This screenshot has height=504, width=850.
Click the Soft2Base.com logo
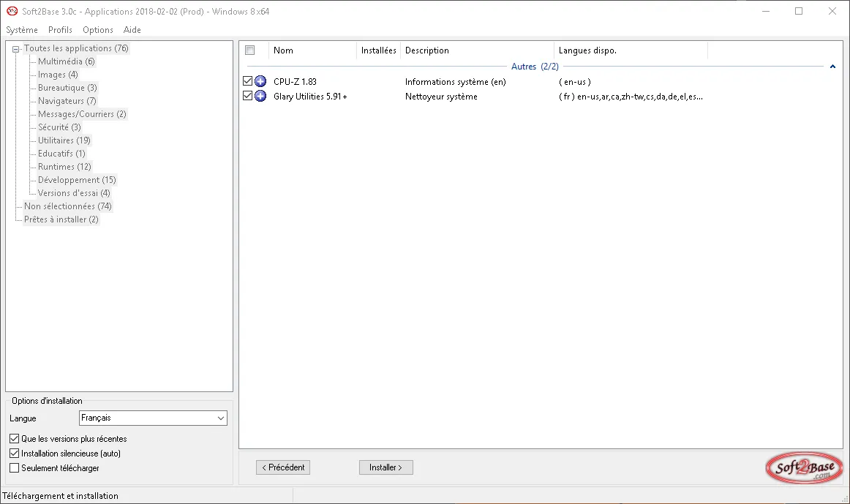point(805,467)
